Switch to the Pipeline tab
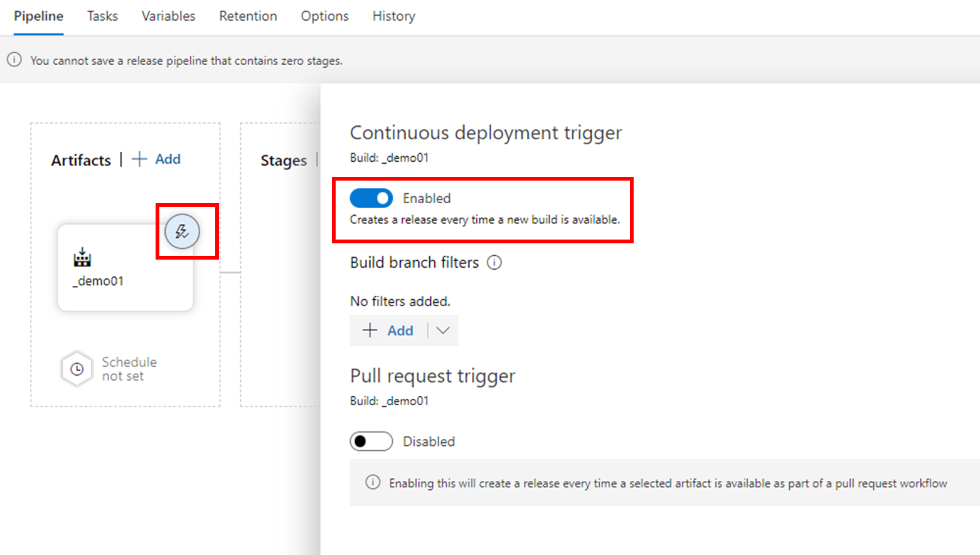 39,16
